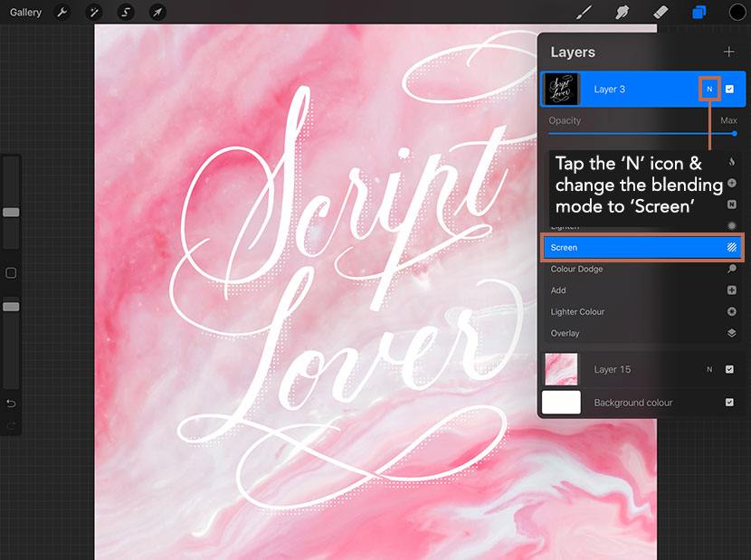
Task: Collapse the Layers panel via the Layers icon
Action: [699, 12]
